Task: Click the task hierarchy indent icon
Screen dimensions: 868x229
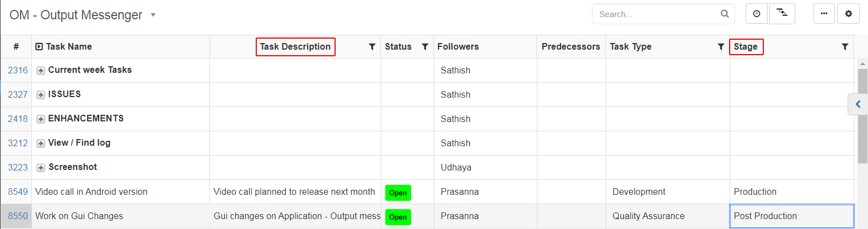Action: [782, 14]
